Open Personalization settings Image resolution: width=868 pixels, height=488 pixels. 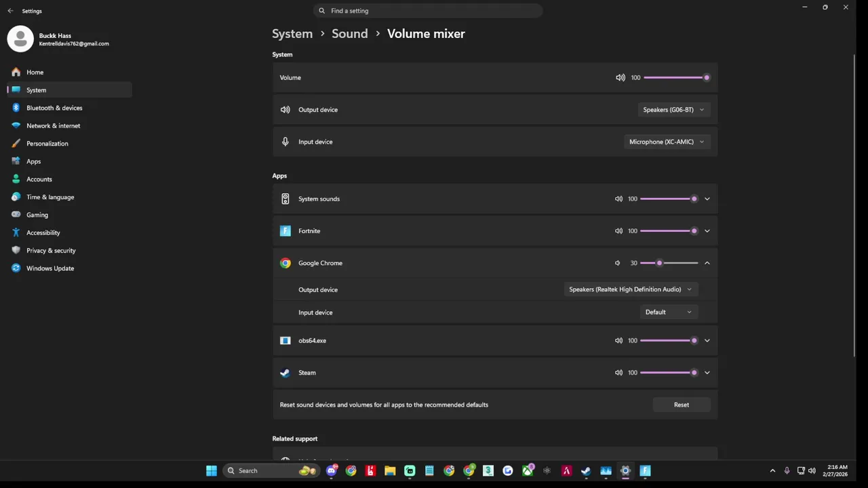[x=69, y=143]
